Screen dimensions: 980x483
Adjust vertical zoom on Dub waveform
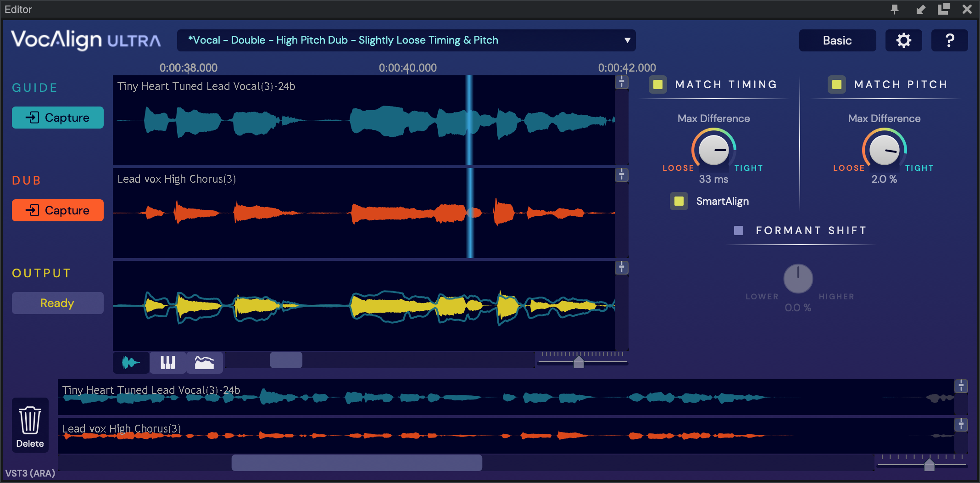(x=622, y=175)
